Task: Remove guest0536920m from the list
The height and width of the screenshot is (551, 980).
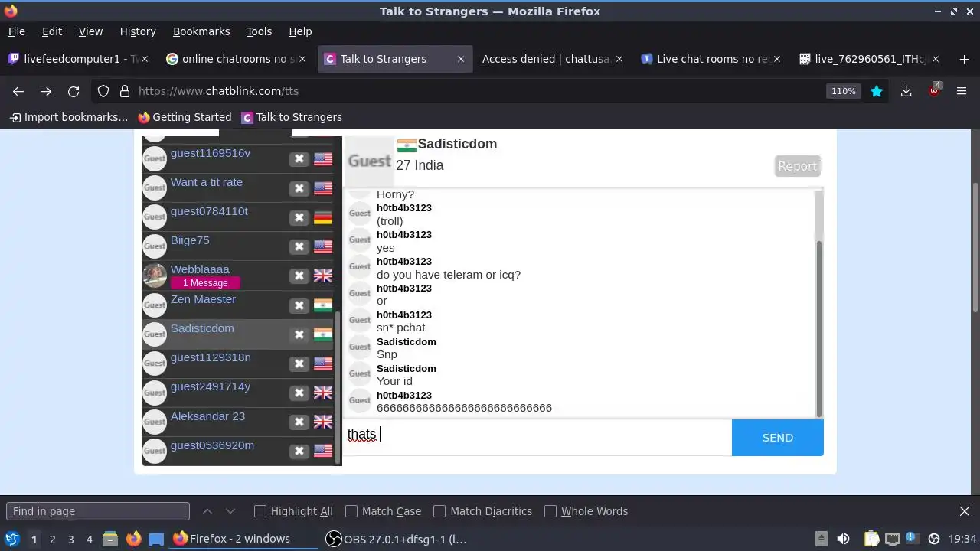Action: tap(299, 451)
